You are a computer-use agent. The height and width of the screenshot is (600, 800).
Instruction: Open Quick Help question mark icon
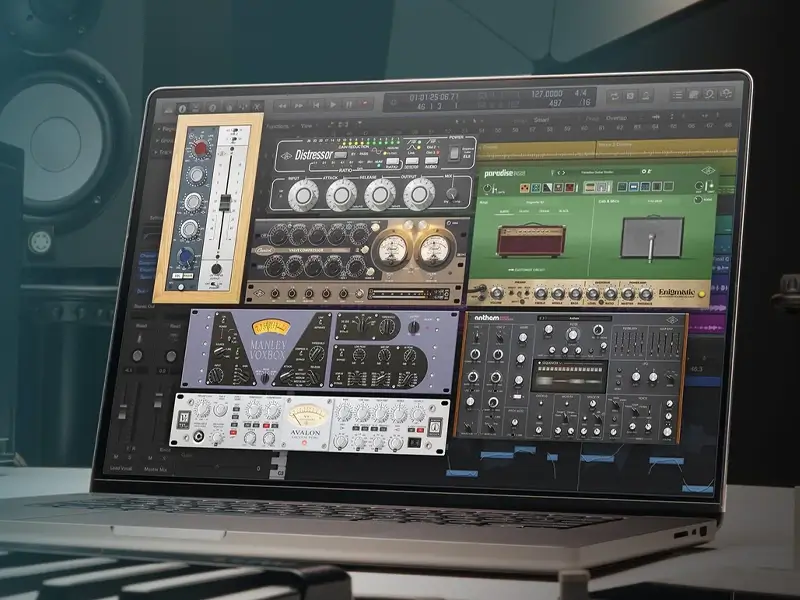[x=213, y=108]
